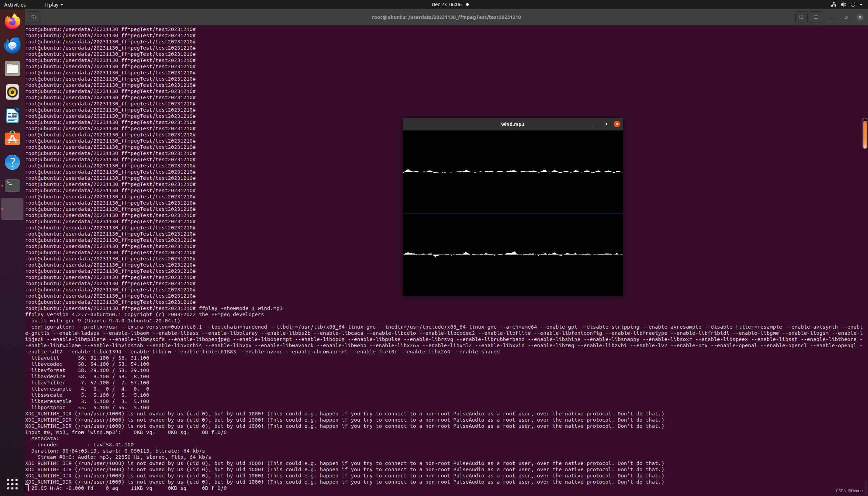Open Rhythmbox music player in dock

coord(12,92)
